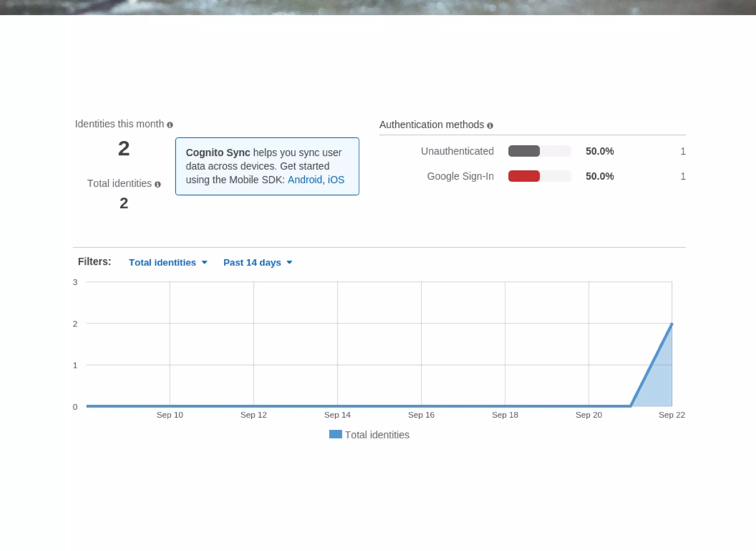Image resolution: width=756 pixels, height=551 pixels.
Task: Click the gray Unauthenticated progress bar
Action: (x=524, y=151)
